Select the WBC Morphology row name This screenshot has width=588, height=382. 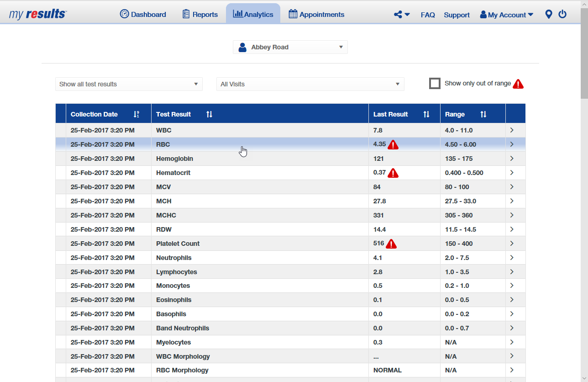coord(183,356)
